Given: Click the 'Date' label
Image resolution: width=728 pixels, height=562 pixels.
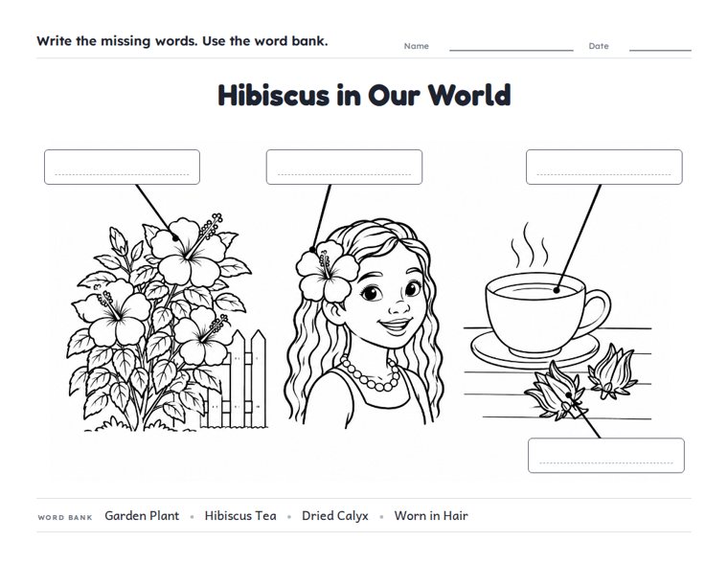Looking at the screenshot, I should click(x=599, y=46).
